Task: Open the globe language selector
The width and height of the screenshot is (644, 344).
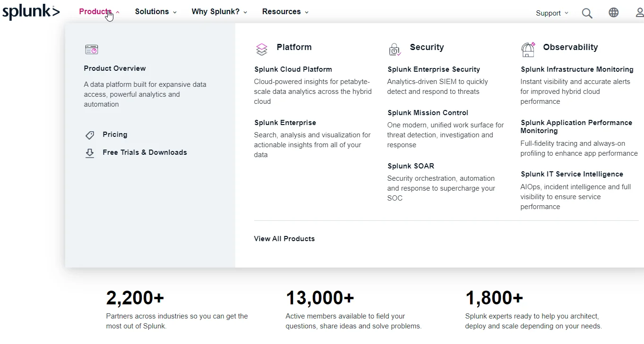Action: coord(614,13)
